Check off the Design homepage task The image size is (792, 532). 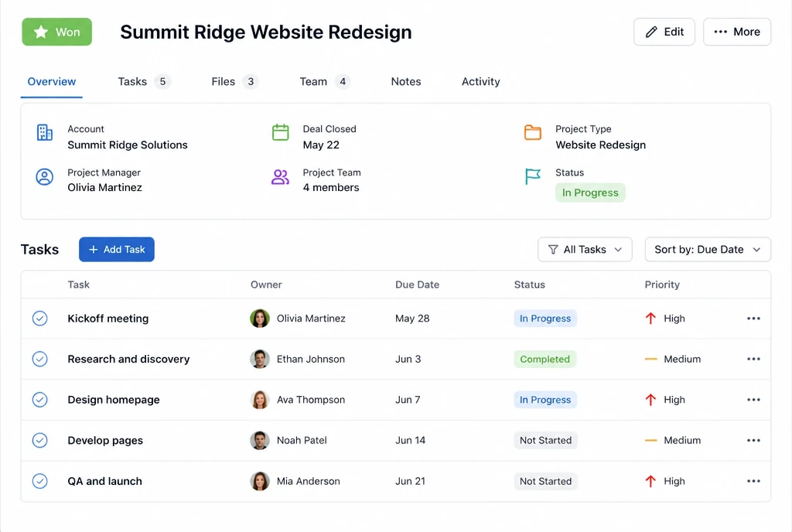tap(40, 400)
